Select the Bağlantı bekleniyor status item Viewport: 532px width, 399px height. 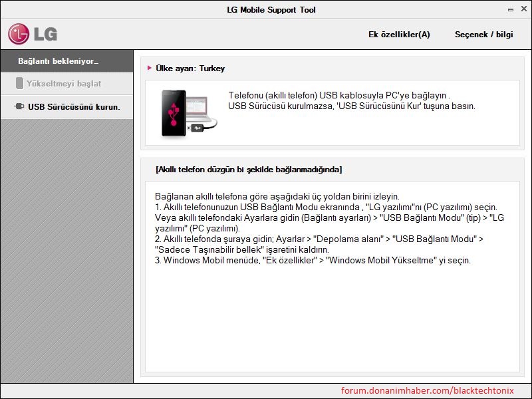tap(67, 61)
